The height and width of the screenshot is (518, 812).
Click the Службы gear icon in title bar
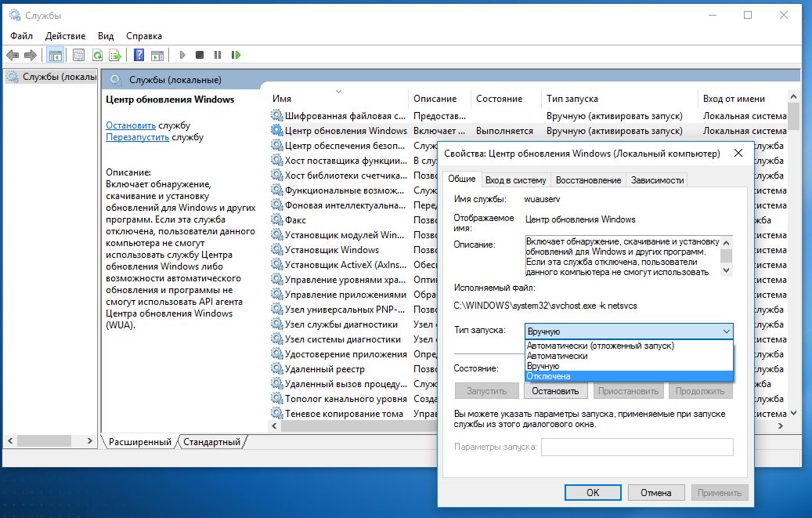click(x=15, y=15)
